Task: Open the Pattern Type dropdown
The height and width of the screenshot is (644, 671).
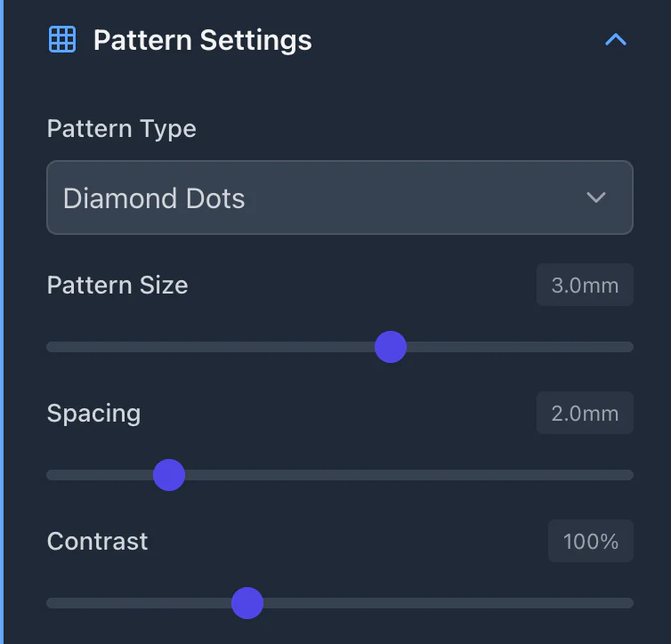Action: [339, 197]
